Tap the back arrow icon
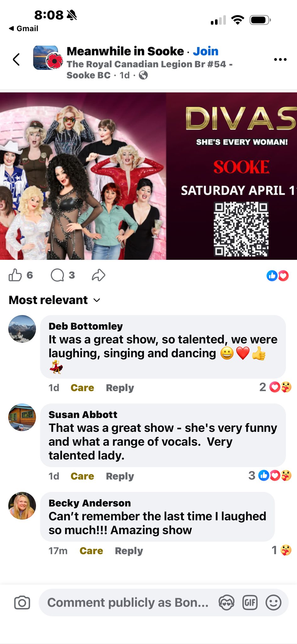 point(16,59)
